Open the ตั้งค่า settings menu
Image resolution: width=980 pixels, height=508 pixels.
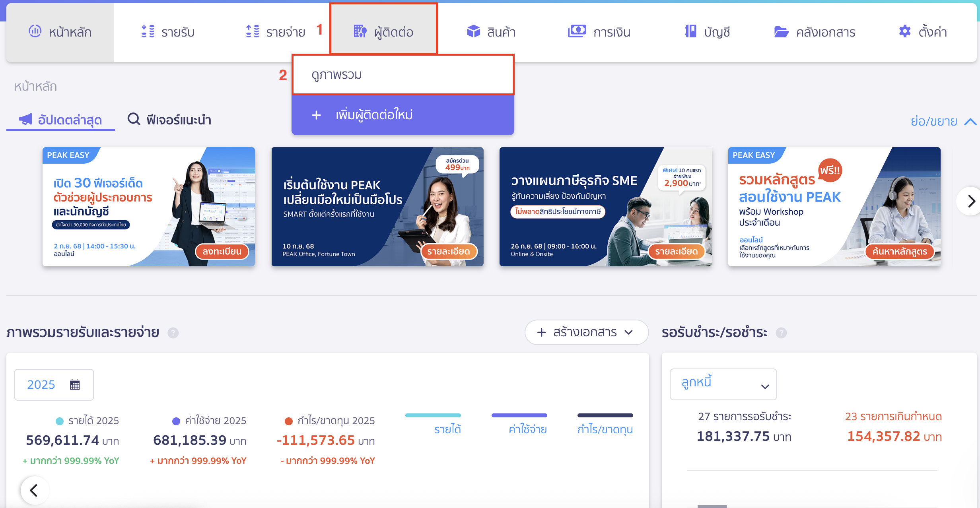923,32
